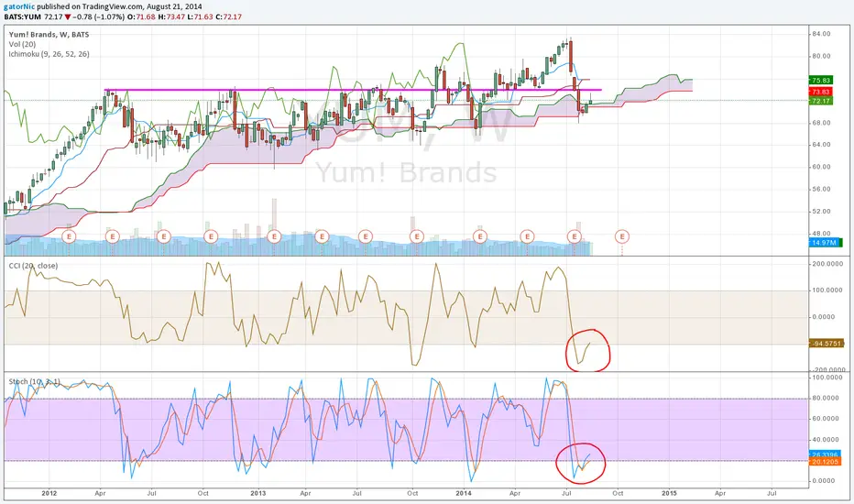Click the 60.0000 Stoch axis label
Image resolution: width=854 pixels, height=504 pixels.
click(x=826, y=419)
